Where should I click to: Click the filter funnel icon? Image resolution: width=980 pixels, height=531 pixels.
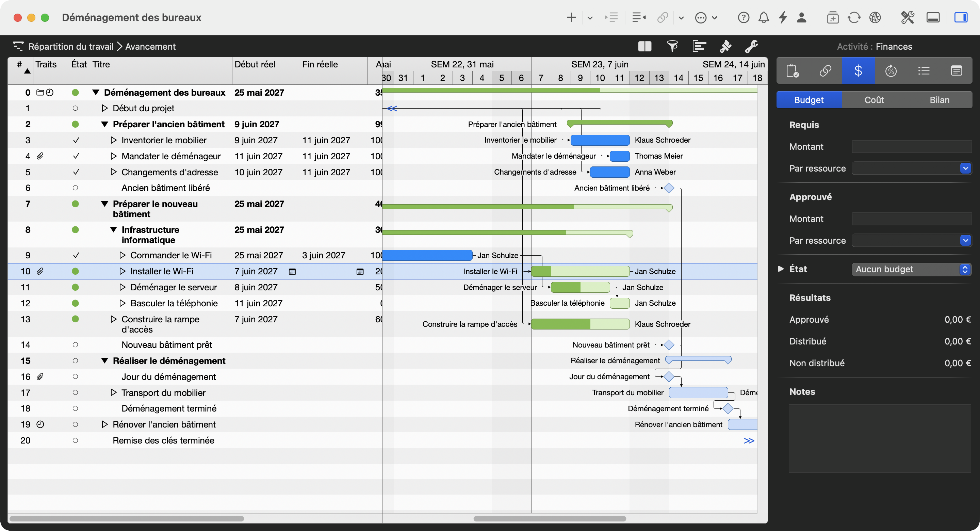[x=672, y=46]
